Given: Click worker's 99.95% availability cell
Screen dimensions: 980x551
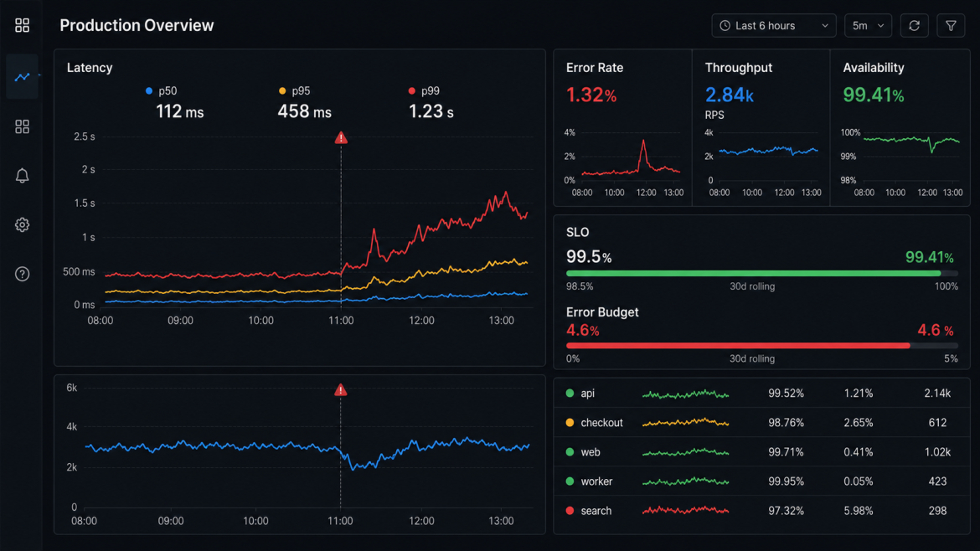Looking at the screenshot, I should tap(786, 481).
